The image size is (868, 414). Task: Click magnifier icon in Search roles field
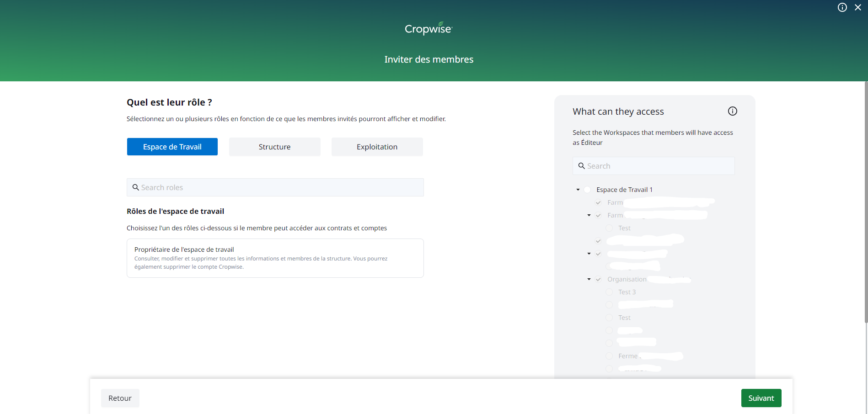[x=136, y=187]
